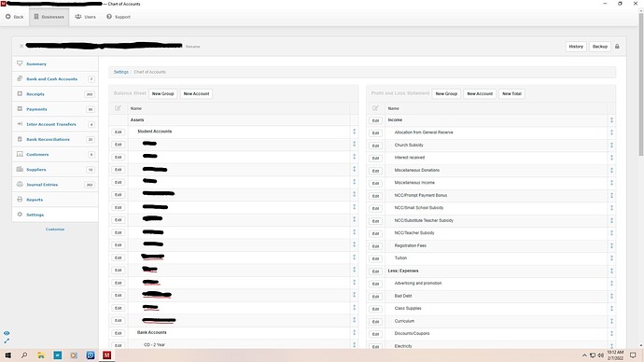Click reorder arrows beside Church Subsidy
This screenshot has height=362, width=644.
tap(611, 145)
